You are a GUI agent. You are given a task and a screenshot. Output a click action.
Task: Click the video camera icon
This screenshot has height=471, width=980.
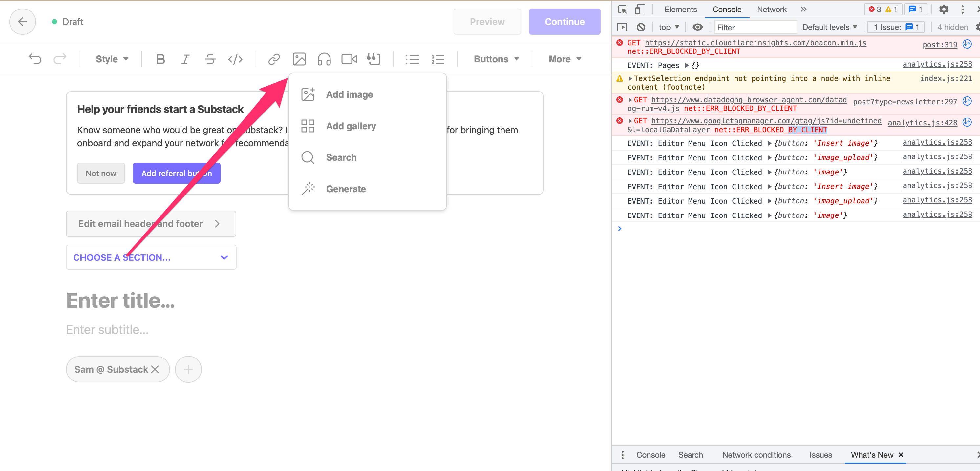pos(349,59)
